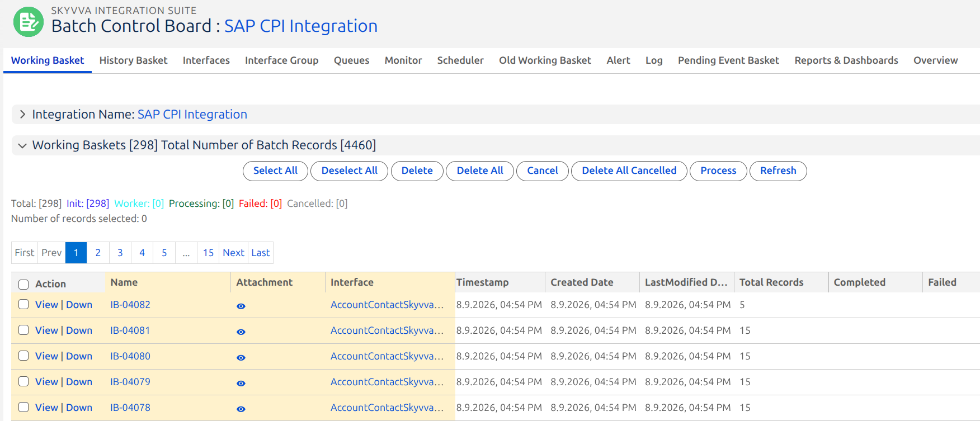
Task: Open AccountContactSkyvva interface link for IB-04080
Action: tap(387, 356)
